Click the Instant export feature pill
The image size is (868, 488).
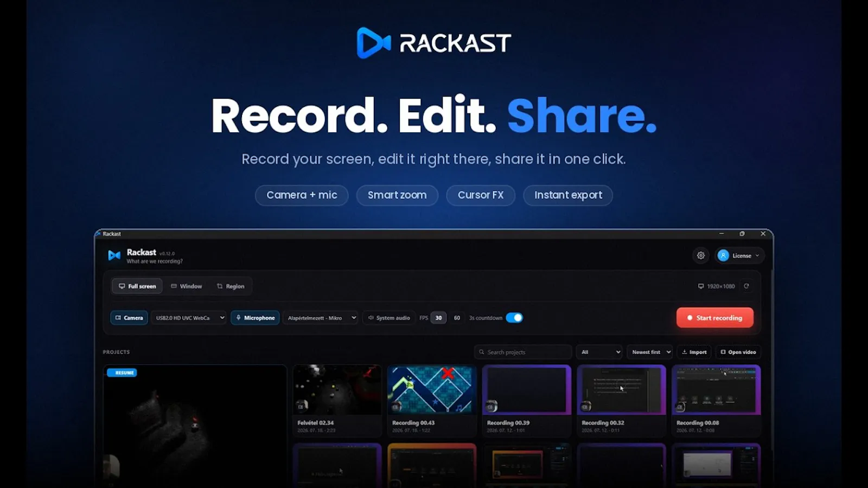[x=568, y=195]
